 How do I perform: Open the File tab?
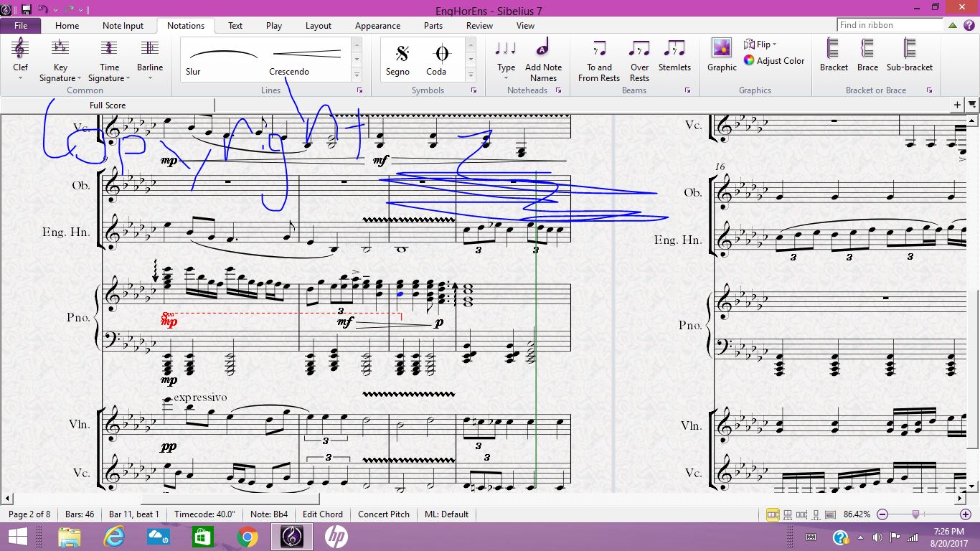click(21, 25)
